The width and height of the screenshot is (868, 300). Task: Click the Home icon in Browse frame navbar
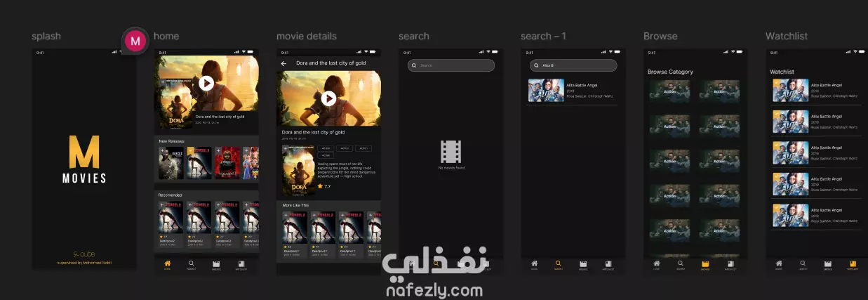click(656, 264)
